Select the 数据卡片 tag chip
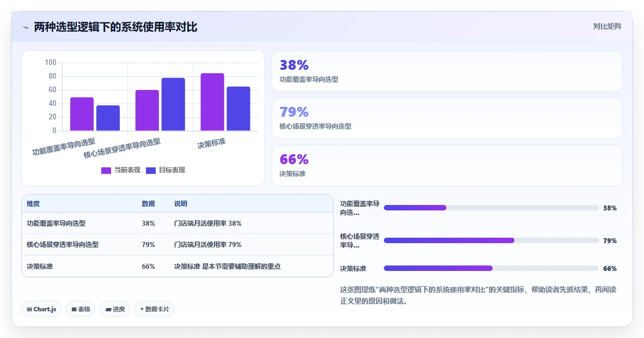 (x=155, y=309)
